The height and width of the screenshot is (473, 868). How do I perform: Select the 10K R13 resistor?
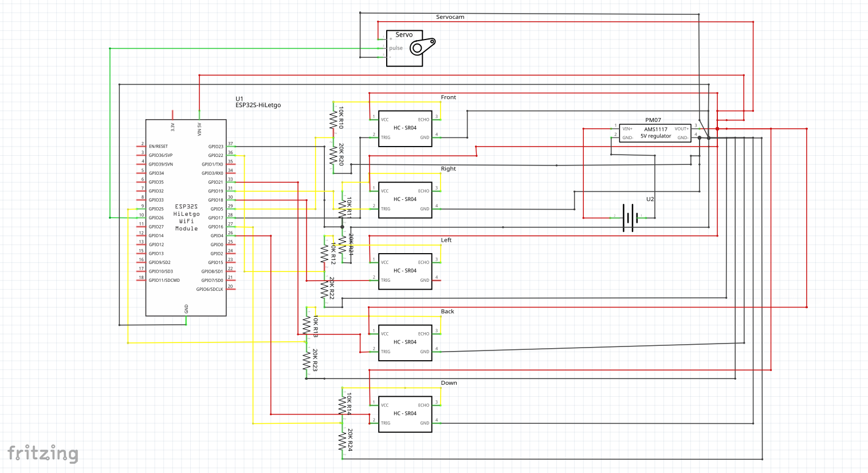[307, 325]
